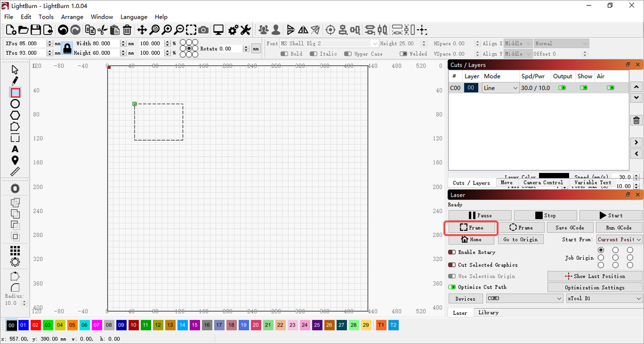This screenshot has height=344, width=644.
Task: Click the Offset Shapes tool icon
Action: tap(15, 189)
